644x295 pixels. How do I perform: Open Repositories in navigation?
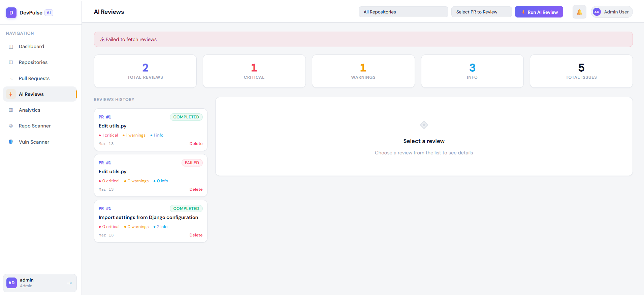[40, 62]
